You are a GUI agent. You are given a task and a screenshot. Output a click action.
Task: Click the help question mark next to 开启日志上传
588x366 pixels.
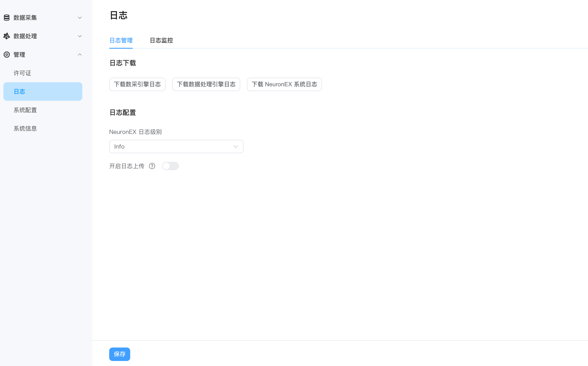coord(152,166)
